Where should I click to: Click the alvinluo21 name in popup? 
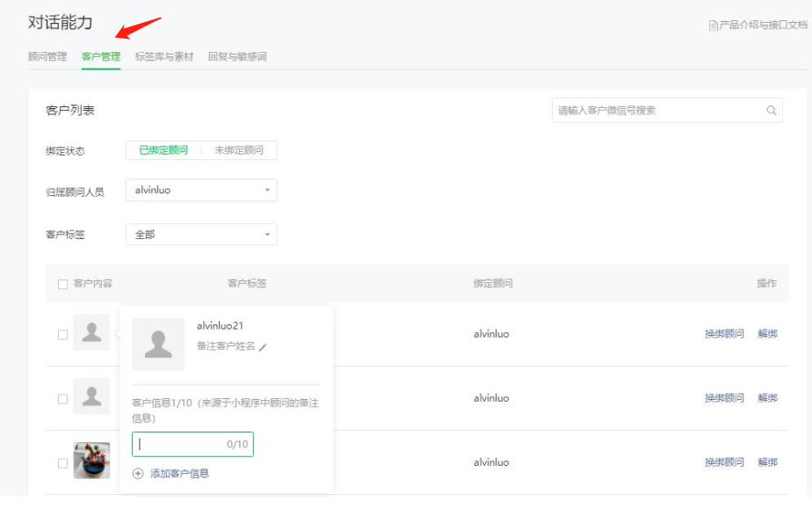coord(220,326)
